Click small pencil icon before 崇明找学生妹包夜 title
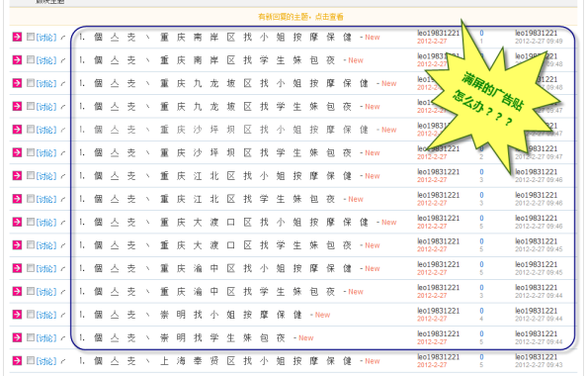This screenshot has width=588, height=376. pos(62,337)
